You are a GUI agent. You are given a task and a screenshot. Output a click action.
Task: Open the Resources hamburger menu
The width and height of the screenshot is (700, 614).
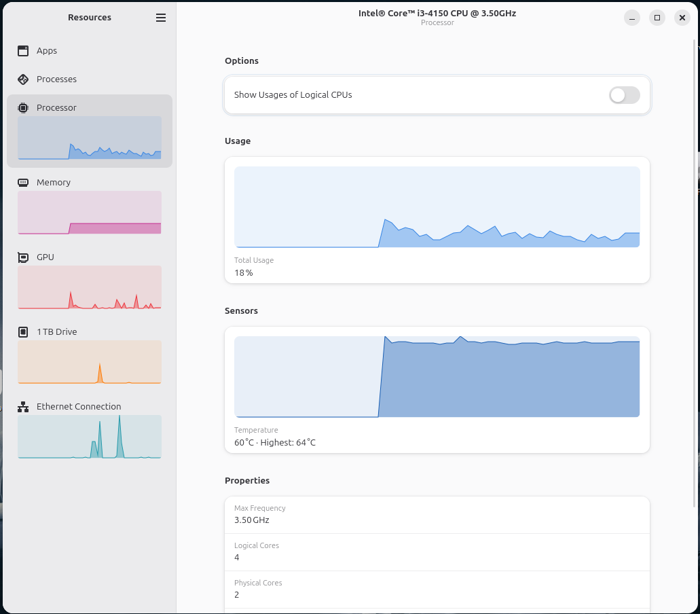click(161, 18)
